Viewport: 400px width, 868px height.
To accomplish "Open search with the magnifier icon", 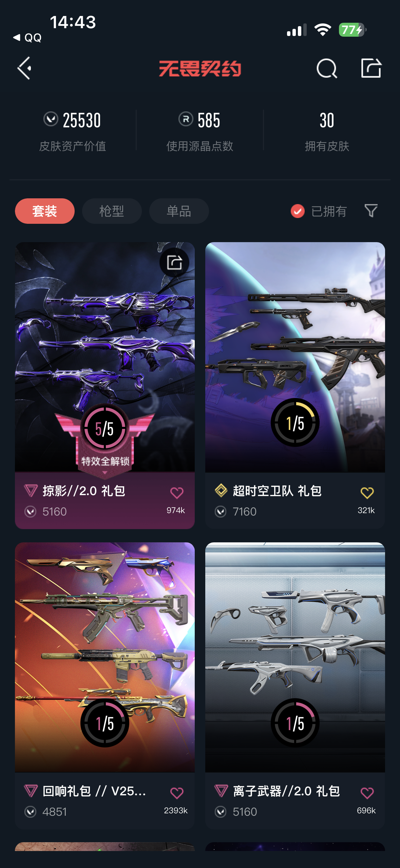I will tap(327, 68).
